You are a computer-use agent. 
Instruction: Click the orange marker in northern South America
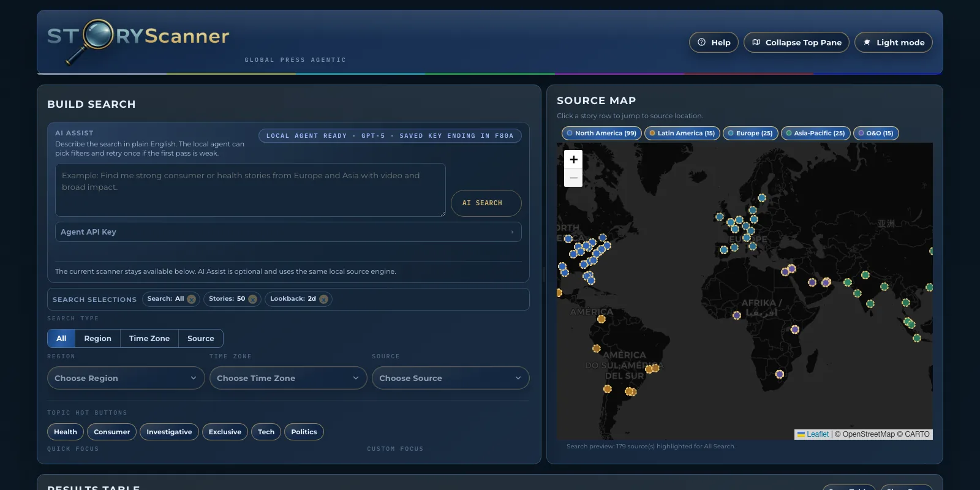pyautogui.click(x=601, y=319)
